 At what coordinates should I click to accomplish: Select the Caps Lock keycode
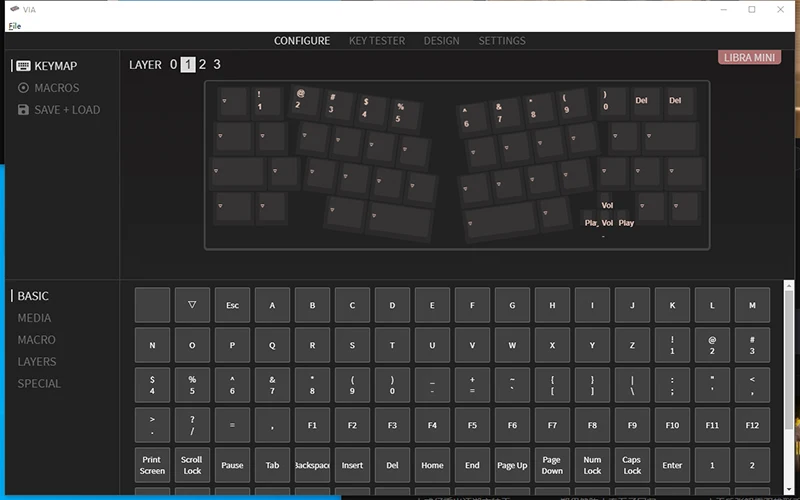[632, 465]
